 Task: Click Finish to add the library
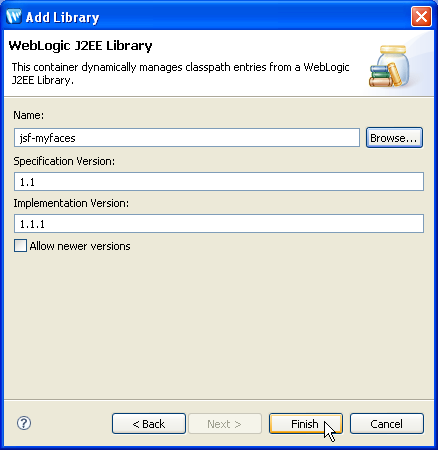306,424
